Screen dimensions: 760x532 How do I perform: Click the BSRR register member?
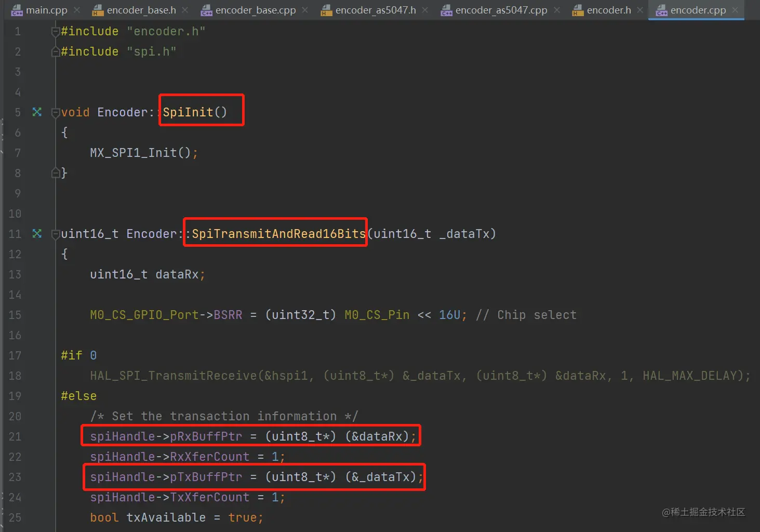pyautogui.click(x=228, y=315)
